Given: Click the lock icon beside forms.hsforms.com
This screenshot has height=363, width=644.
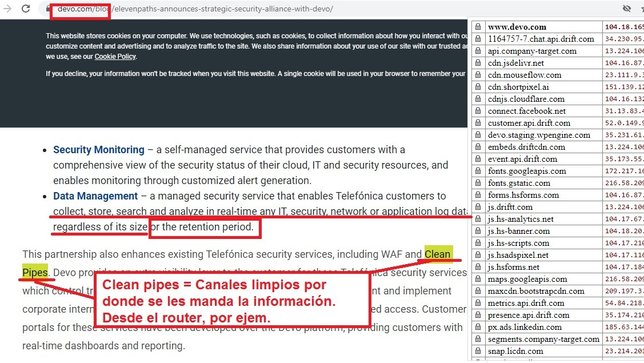Looking at the screenshot, I should 478,195.
